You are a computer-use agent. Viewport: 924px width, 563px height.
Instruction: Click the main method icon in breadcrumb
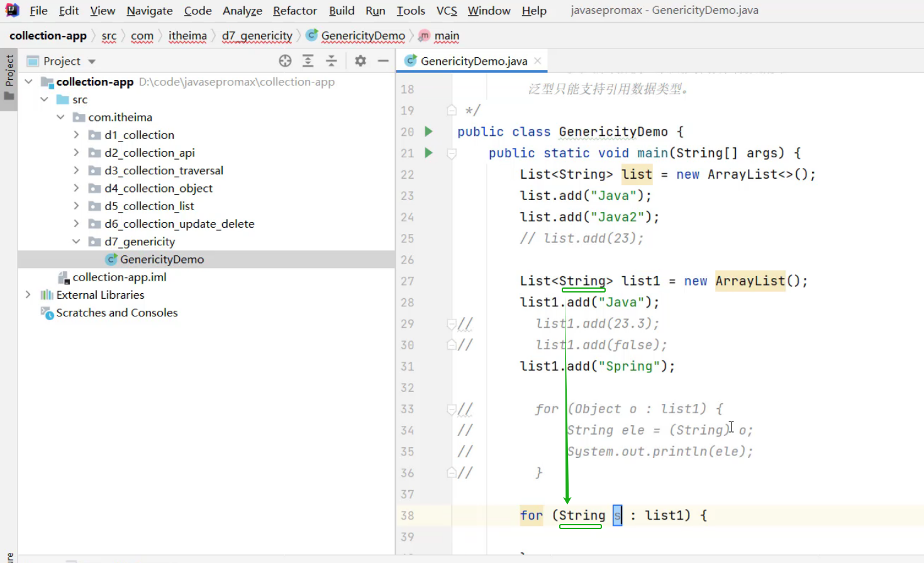[425, 35]
